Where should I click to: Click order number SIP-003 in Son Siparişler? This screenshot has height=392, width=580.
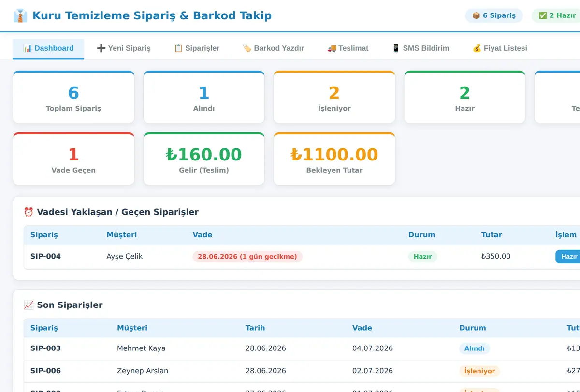tap(45, 348)
